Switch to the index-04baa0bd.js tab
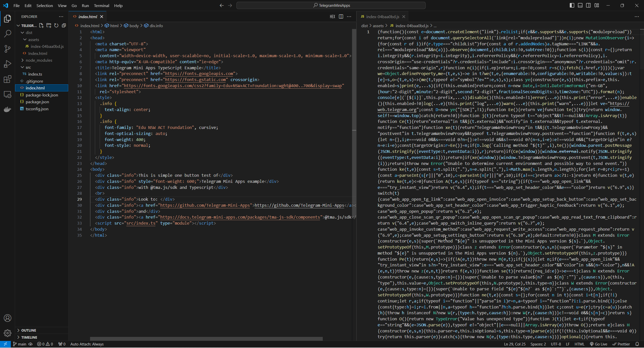This screenshot has width=644, height=348. tap(382, 17)
